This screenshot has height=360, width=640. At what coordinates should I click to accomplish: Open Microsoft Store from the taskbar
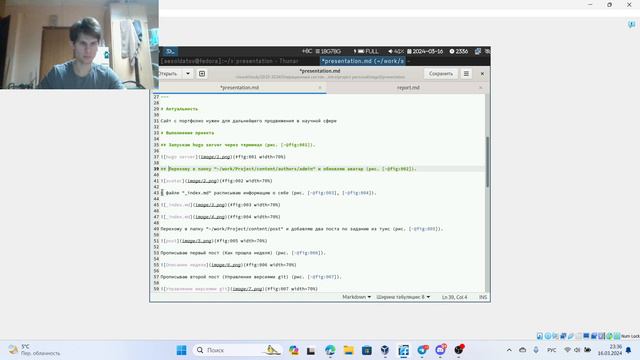[367, 350]
